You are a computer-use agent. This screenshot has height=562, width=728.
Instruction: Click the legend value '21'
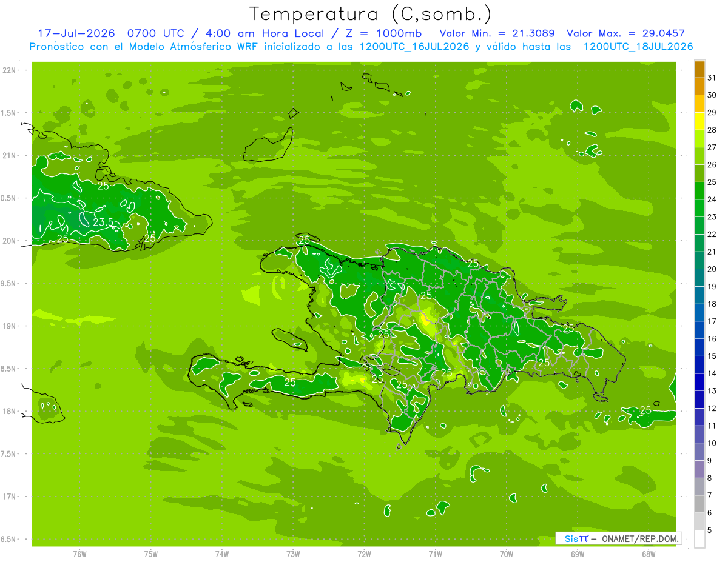712,252
